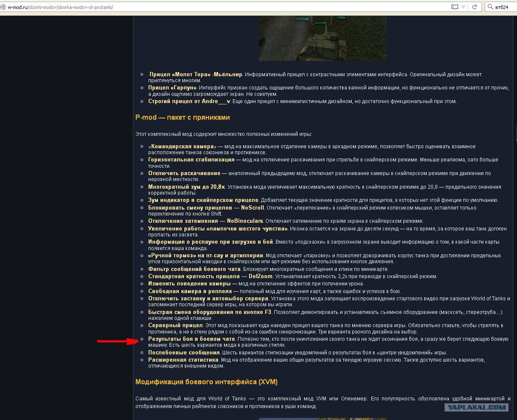517x420 pixels.
Task: Click 'Расширенная статистика' mod title
Action: pyautogui.click(x=183, y=360)
